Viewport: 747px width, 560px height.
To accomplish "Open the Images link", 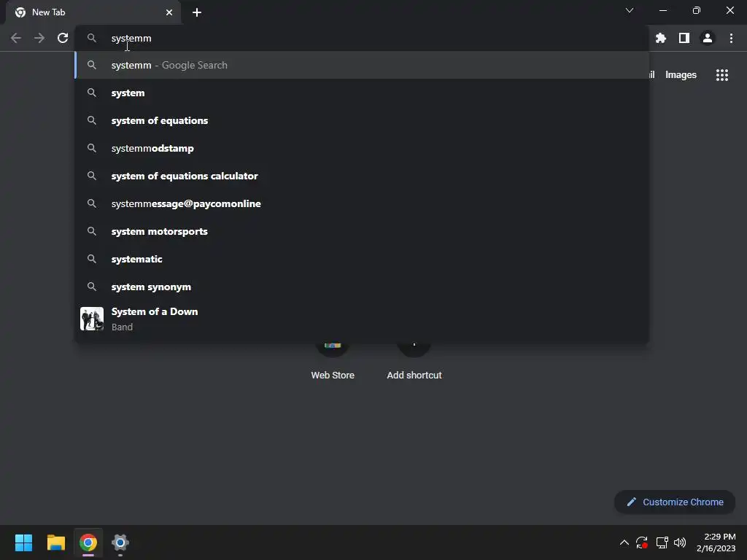I will coord(681,75).
